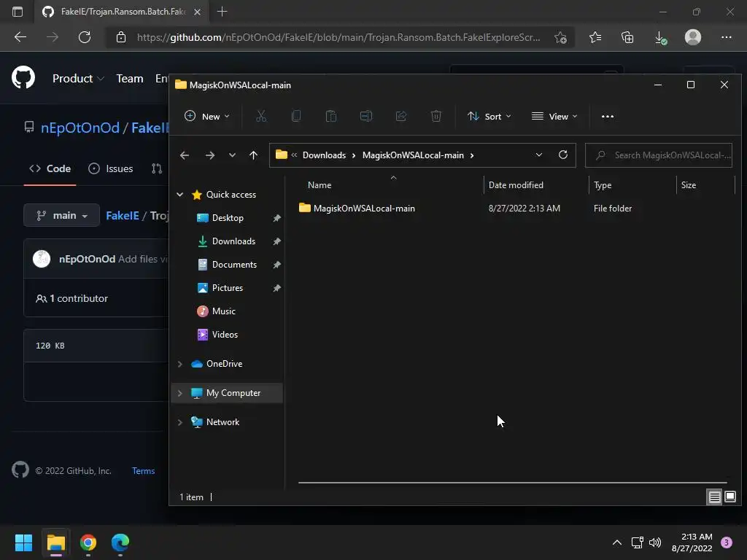Screen dimensions: 747x560
Task: Click the Rename icon in Explorer toolbar
Action: pos(366,116)
